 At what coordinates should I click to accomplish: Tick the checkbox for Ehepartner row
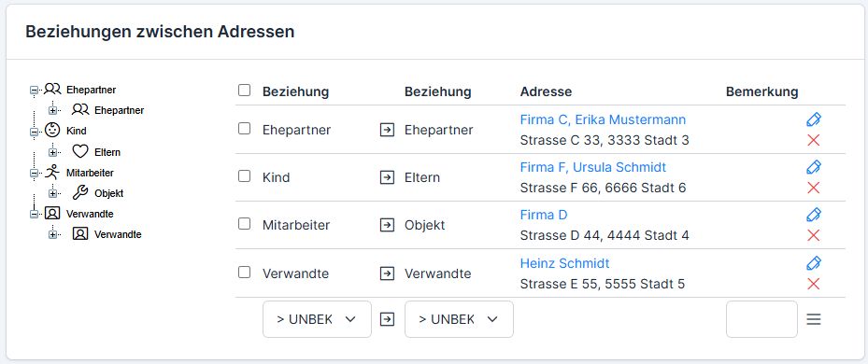click(x=244, y=129)
